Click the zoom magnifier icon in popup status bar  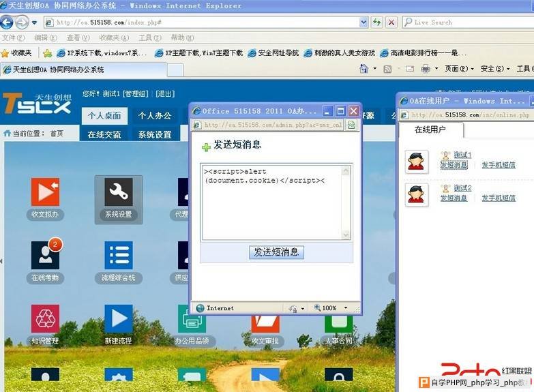[x=317, y=307]
